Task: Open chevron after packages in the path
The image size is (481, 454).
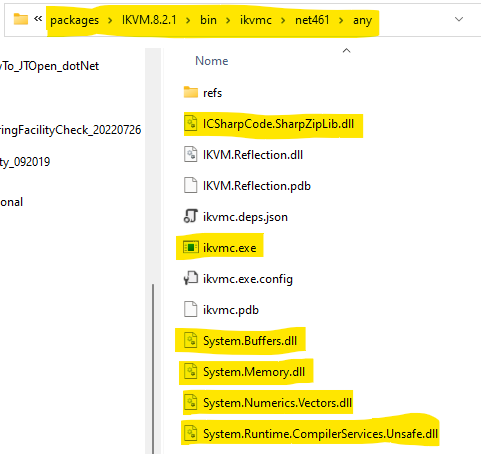Action: coord(110,21)
